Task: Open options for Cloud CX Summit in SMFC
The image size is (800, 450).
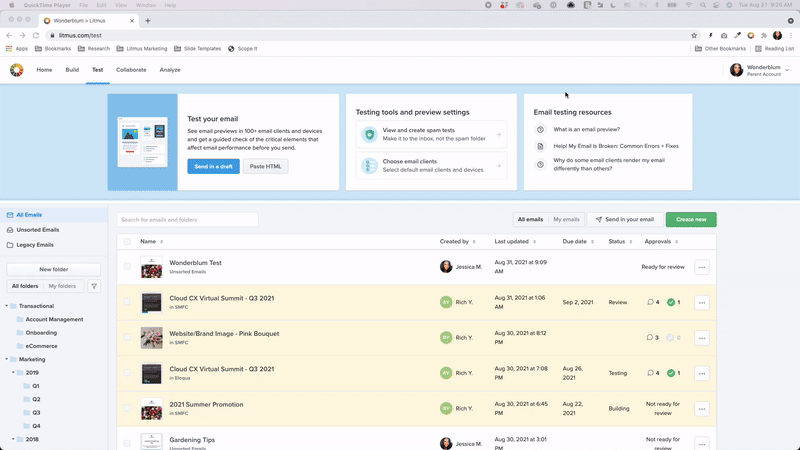Action: pyautogui.click(x=702, y=303)
